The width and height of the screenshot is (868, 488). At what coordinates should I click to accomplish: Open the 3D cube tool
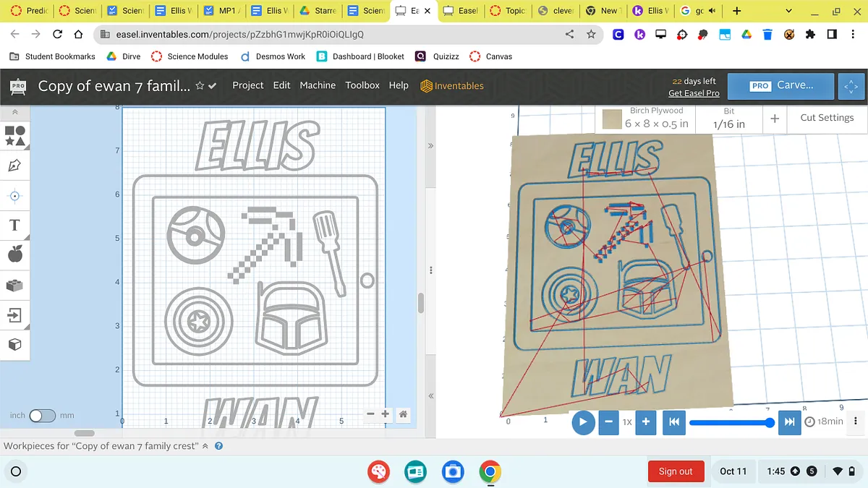point(14,345)
